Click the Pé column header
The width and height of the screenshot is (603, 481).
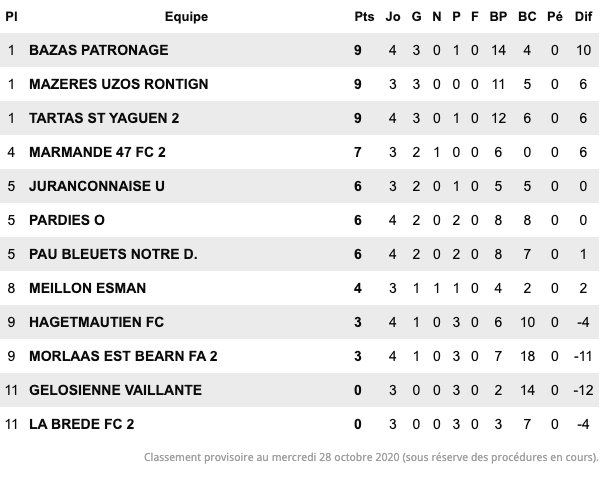pyautogui.click(x=555, y=17)
